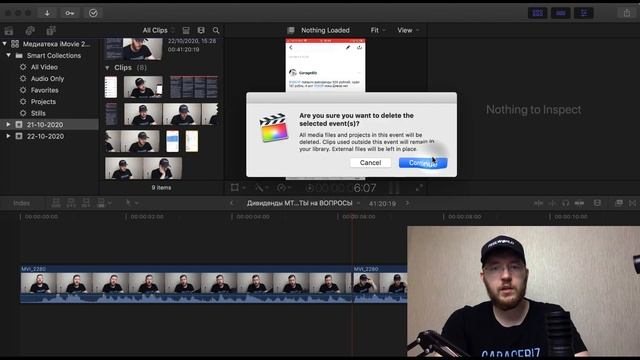Open the overwrite edit options dropdown arrow
The height and width of the screenshot is (360, 640).
click(x=110, y=203)
